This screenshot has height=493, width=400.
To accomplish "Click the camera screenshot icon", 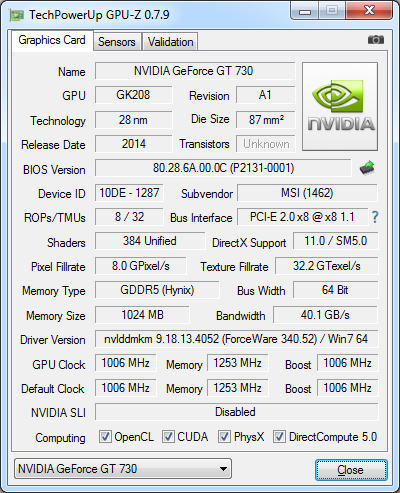I will 376,40.
